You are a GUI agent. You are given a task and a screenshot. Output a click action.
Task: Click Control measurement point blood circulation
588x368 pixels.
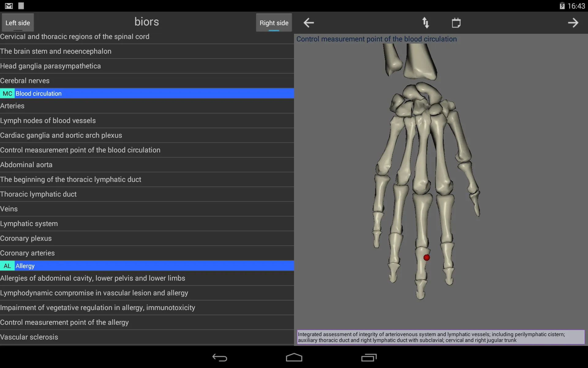tap(80, 150)
